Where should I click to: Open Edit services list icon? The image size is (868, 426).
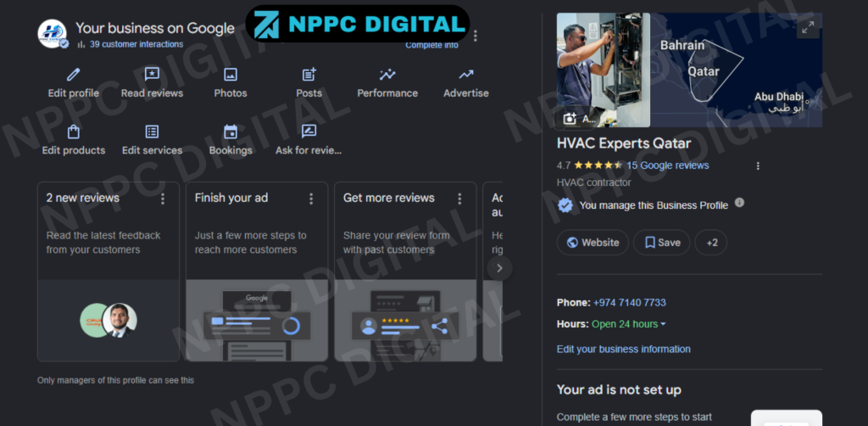coord(152,132)
